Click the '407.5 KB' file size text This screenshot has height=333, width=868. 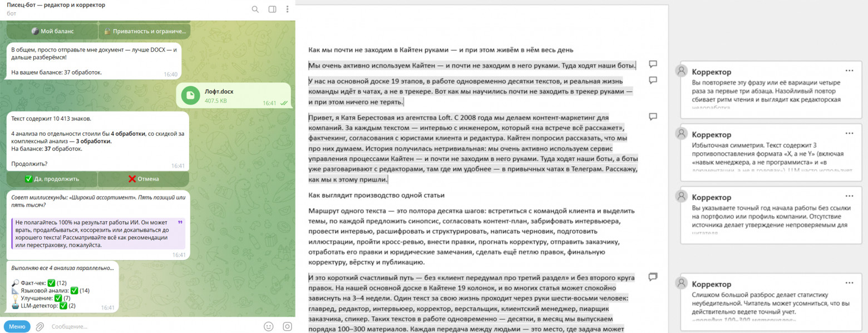(x=216, y=101)
